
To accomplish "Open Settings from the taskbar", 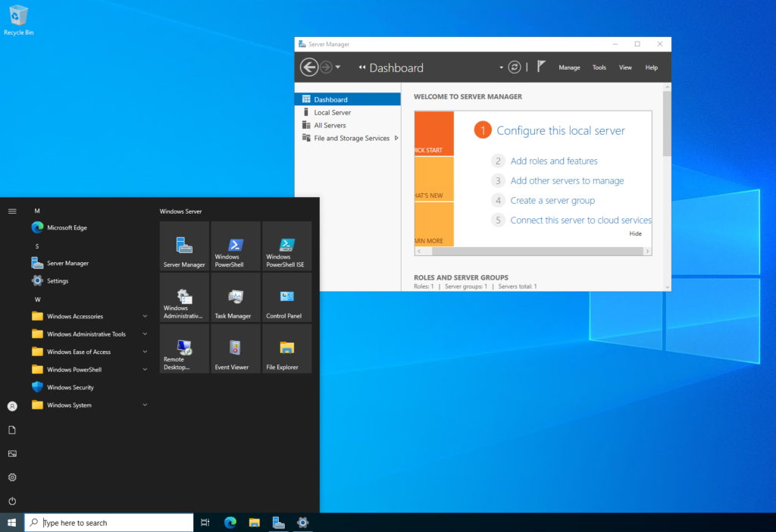I will 303,523.
